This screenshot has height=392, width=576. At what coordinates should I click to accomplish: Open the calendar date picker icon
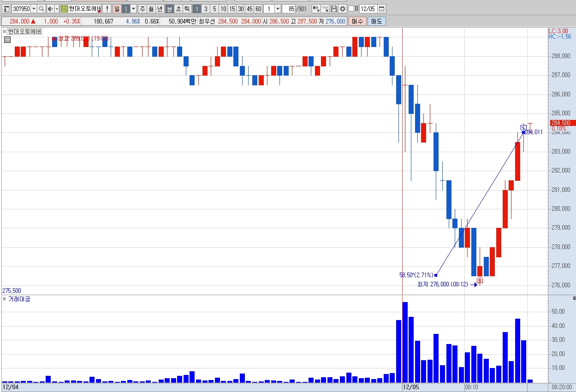point(381,9)
